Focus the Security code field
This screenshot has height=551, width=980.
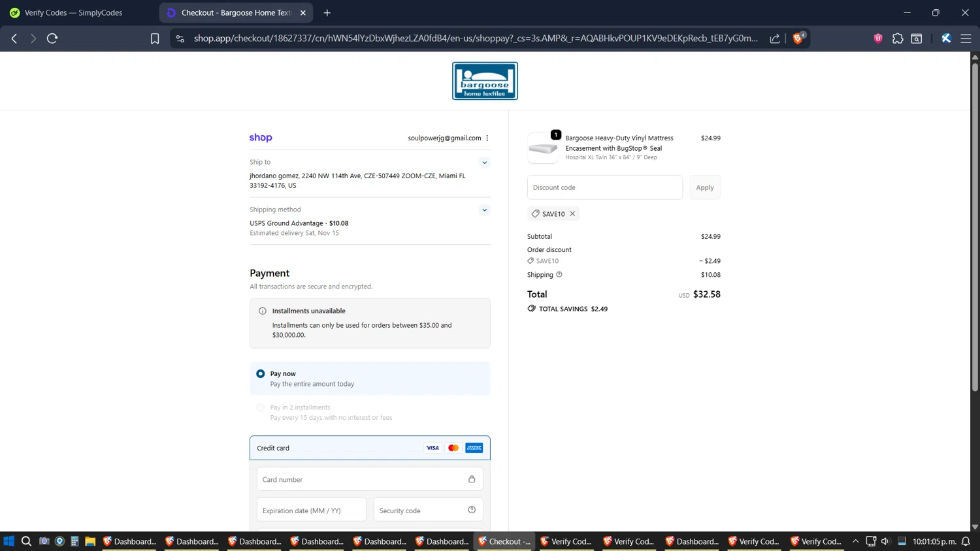pyautogui.click(x=428, y=511)
